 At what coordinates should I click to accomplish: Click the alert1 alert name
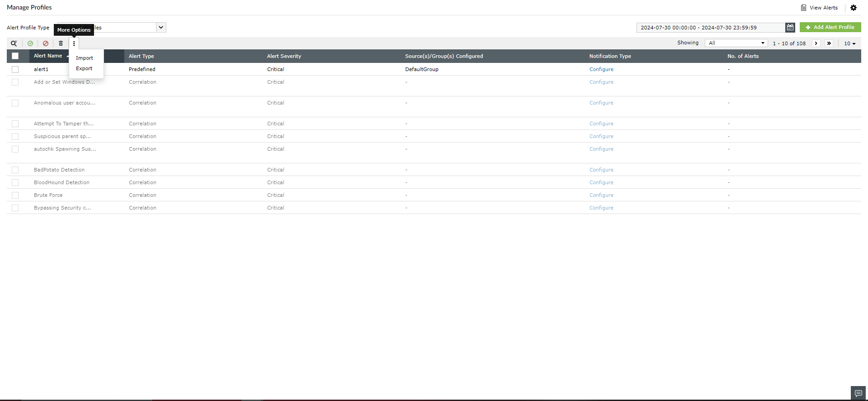(41, 69)
